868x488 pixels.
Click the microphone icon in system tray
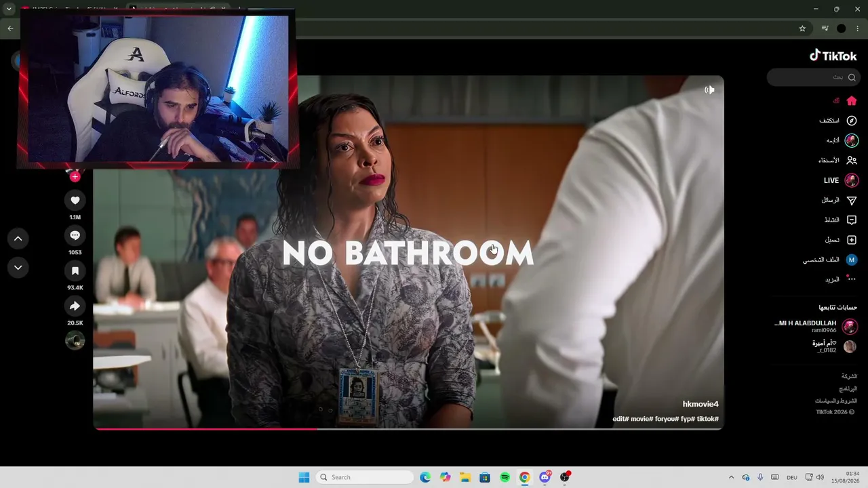click(x=760, y=477)
